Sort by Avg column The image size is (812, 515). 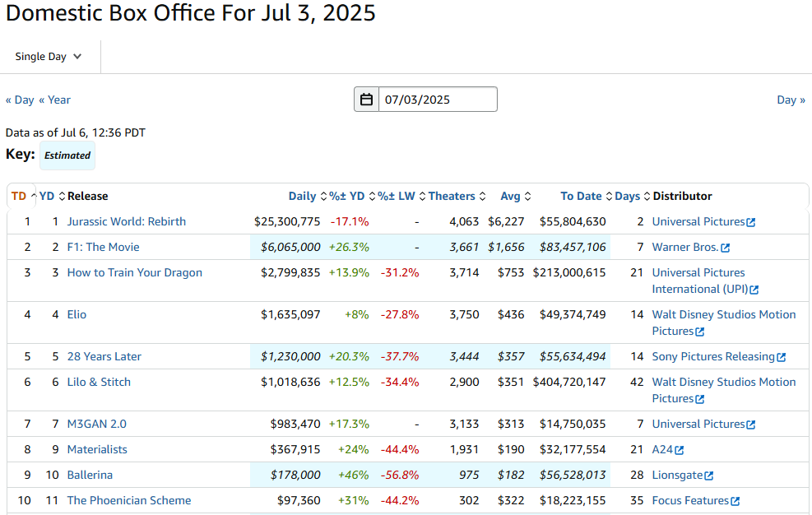[515, 197]
